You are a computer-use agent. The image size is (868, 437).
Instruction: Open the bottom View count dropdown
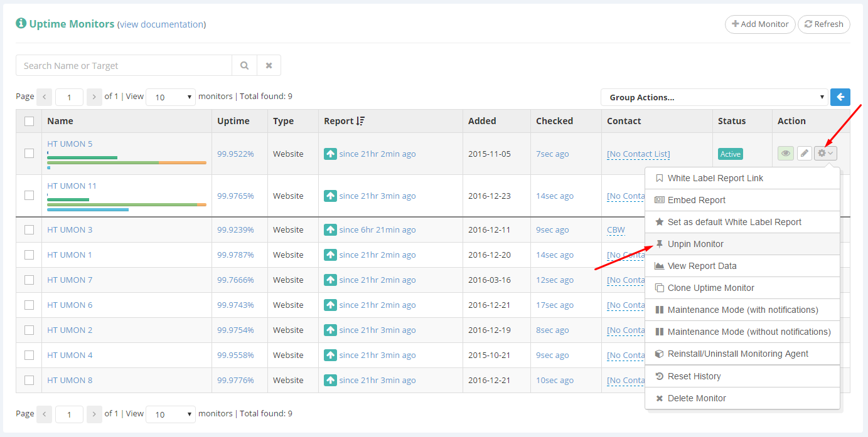pyautogui.click(x=171, y=414)
